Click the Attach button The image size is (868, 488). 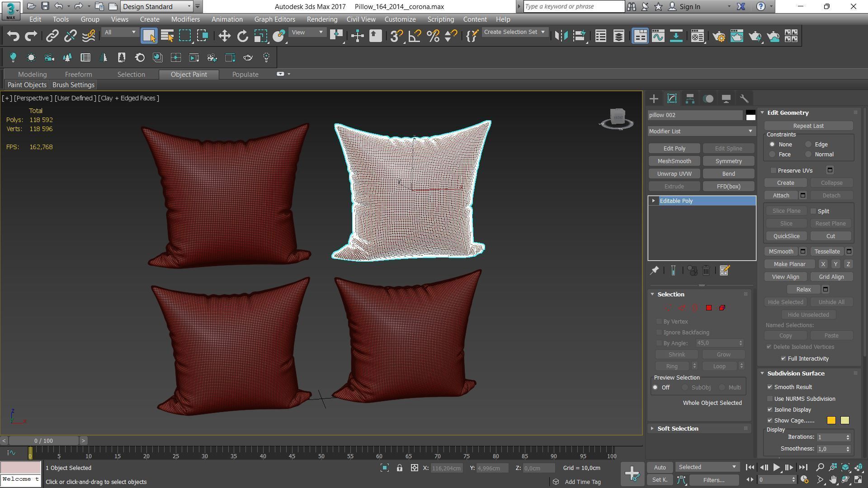click(x=781, y=196)
